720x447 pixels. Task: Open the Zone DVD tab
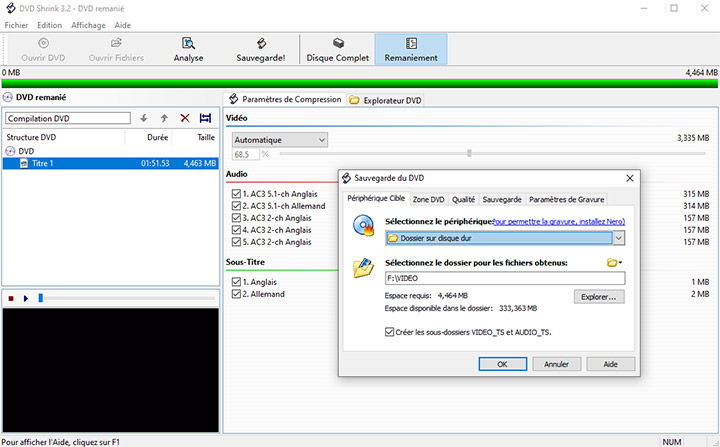[428, 199]
